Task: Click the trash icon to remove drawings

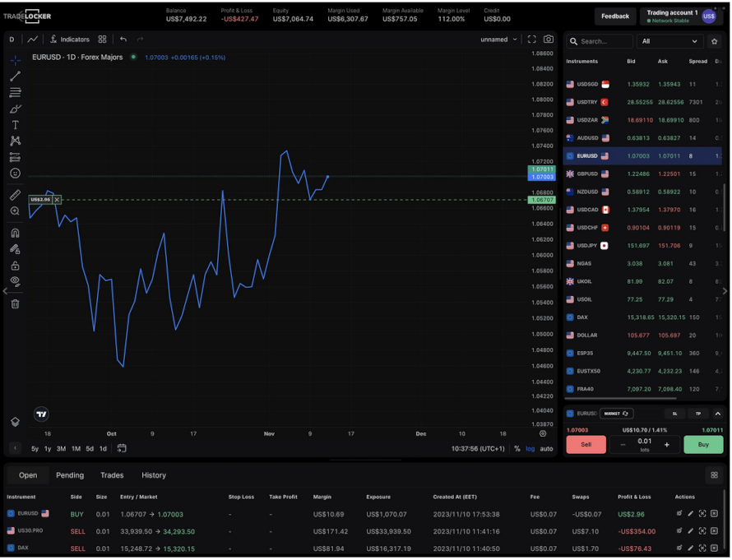Action: [x=15, y=303]
